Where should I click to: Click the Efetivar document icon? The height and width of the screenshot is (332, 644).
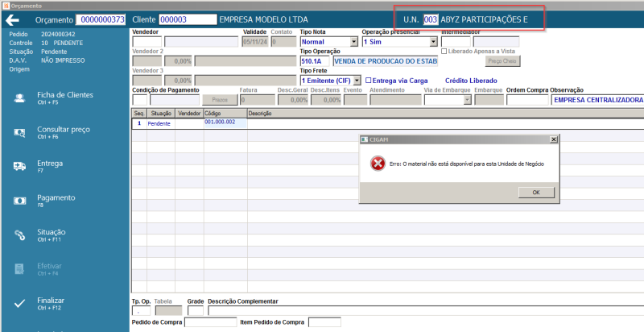[19, 269]
